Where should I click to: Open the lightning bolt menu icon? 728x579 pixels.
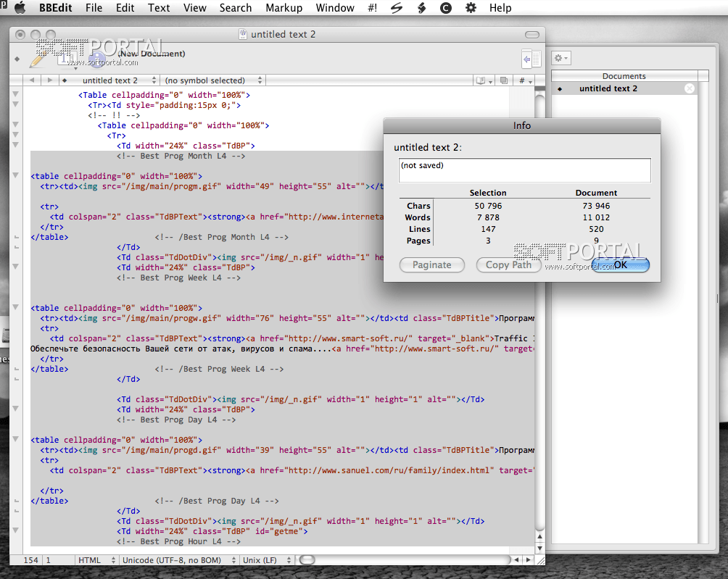[x=421, y=8]
